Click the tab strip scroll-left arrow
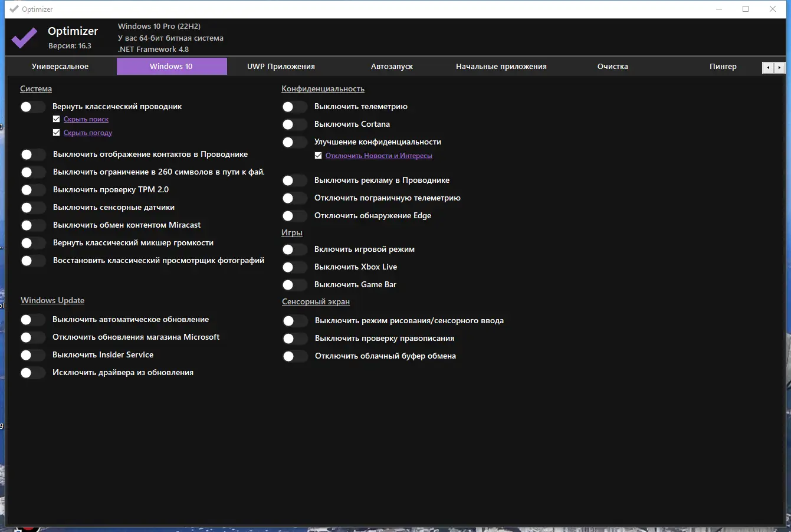 click(768, 68)
